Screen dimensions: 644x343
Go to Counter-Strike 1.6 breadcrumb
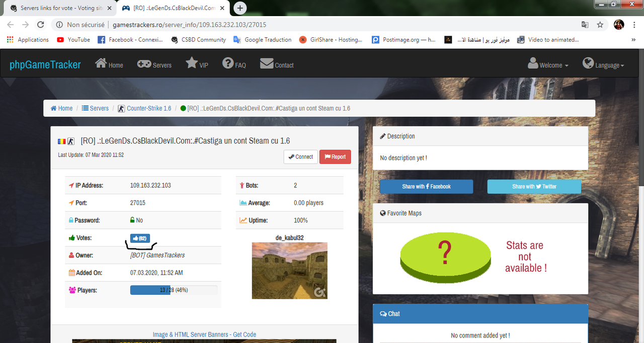point(144,108)
